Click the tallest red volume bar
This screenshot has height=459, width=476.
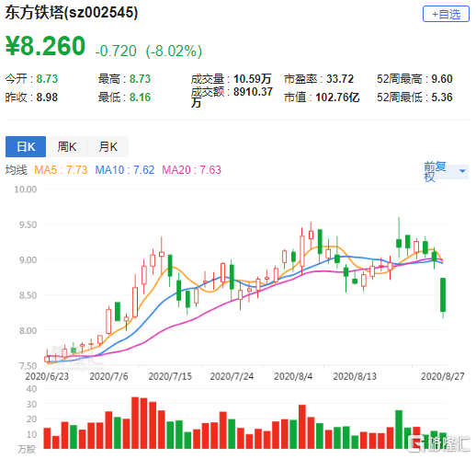[x=135, y=423]
